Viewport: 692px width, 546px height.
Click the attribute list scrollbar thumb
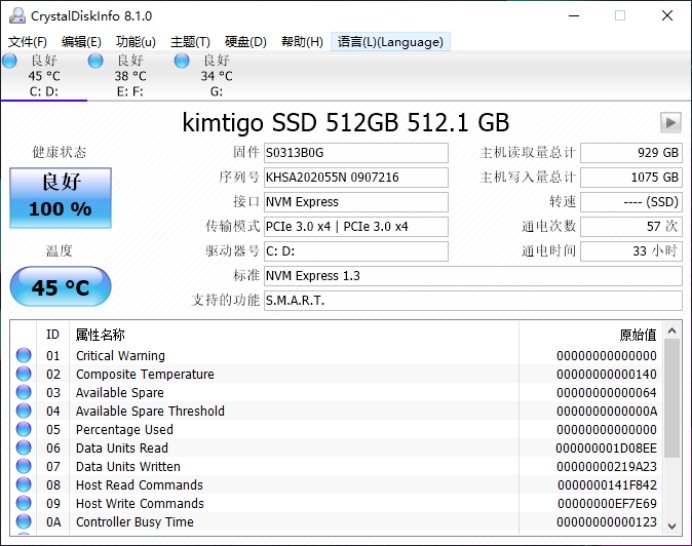pos(672,399)
